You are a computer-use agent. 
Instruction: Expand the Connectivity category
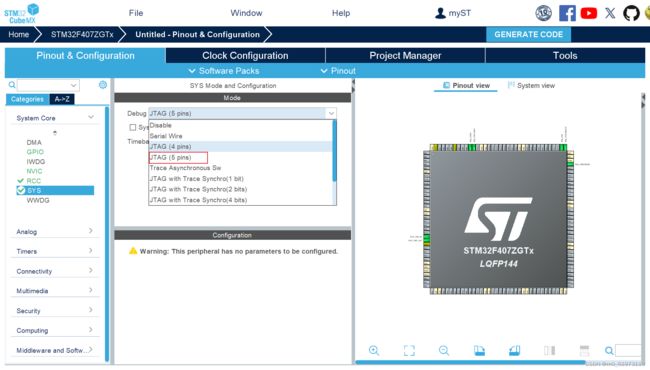91,270
